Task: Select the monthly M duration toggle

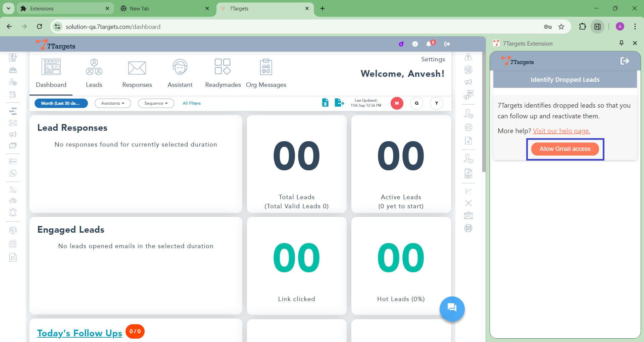Action: tap(397, 103)
